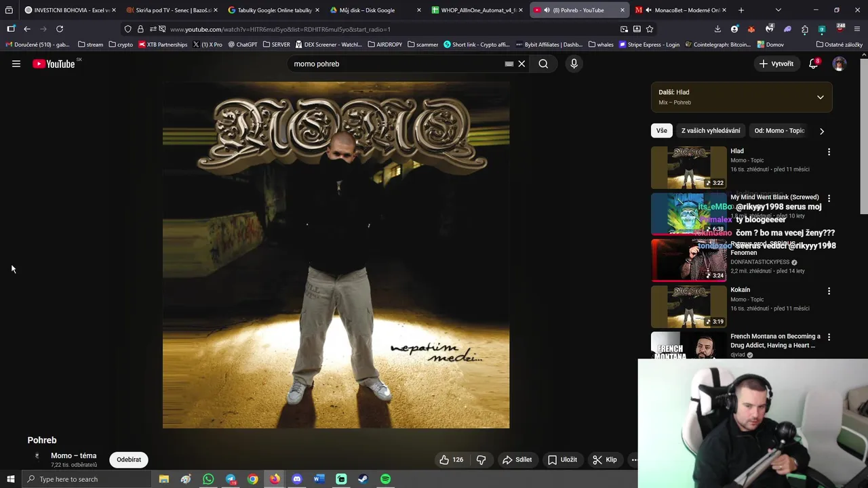Collapse the Mix – Pohreb playlist panel
Screen dimensions: 868x488
[820, 97]
